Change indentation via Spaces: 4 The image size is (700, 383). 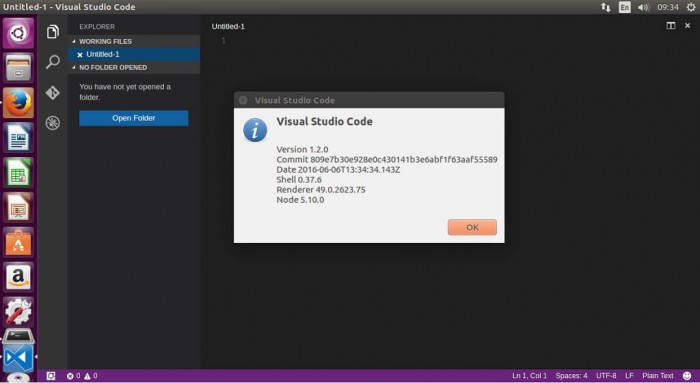pyautogui.click(x=571, y=376)
